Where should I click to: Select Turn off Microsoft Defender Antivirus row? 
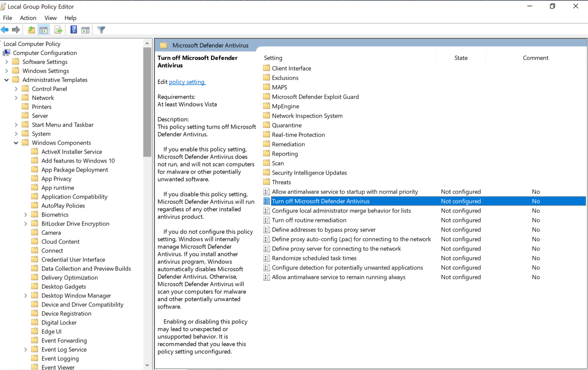[x=424, y=201]
